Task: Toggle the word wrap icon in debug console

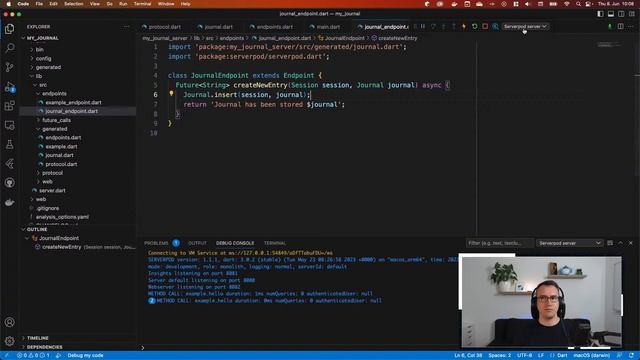Action: [x=610, y=243]
